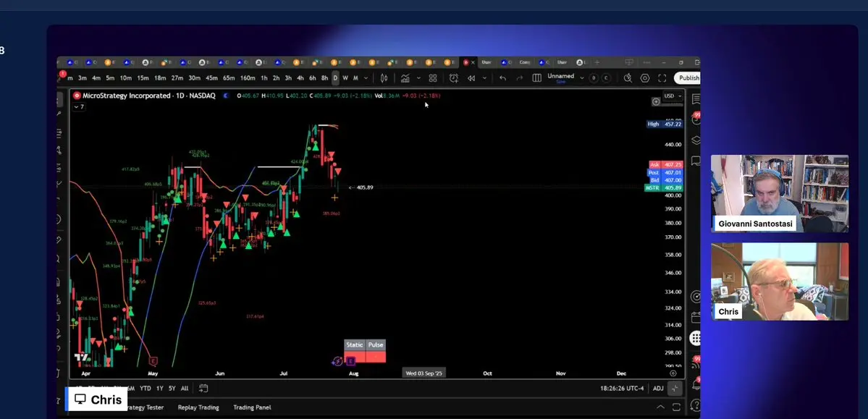Enter fullscreen mode
The width and height of the screenshot is (868, 419).
(x=662, y=78)
